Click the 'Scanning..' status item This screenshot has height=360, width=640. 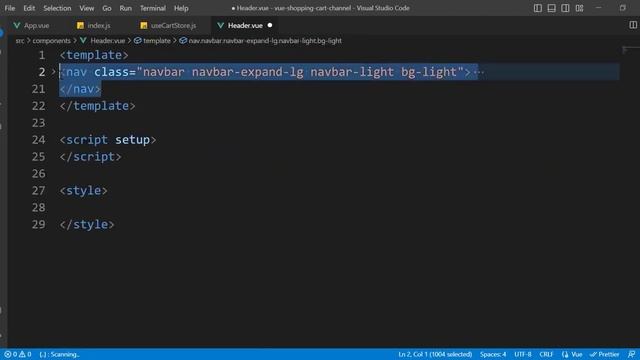[60, 354]
